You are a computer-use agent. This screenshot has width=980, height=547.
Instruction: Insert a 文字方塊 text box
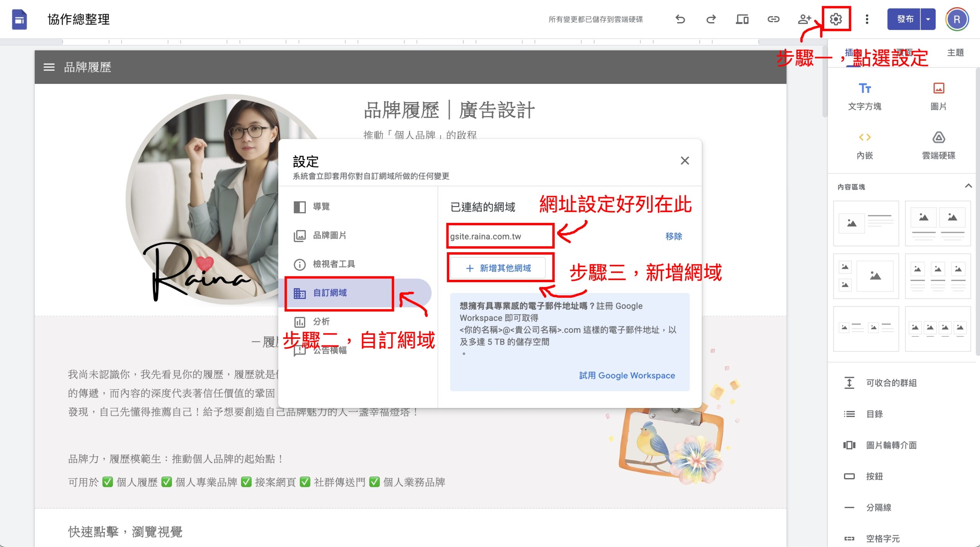(864, 96)
